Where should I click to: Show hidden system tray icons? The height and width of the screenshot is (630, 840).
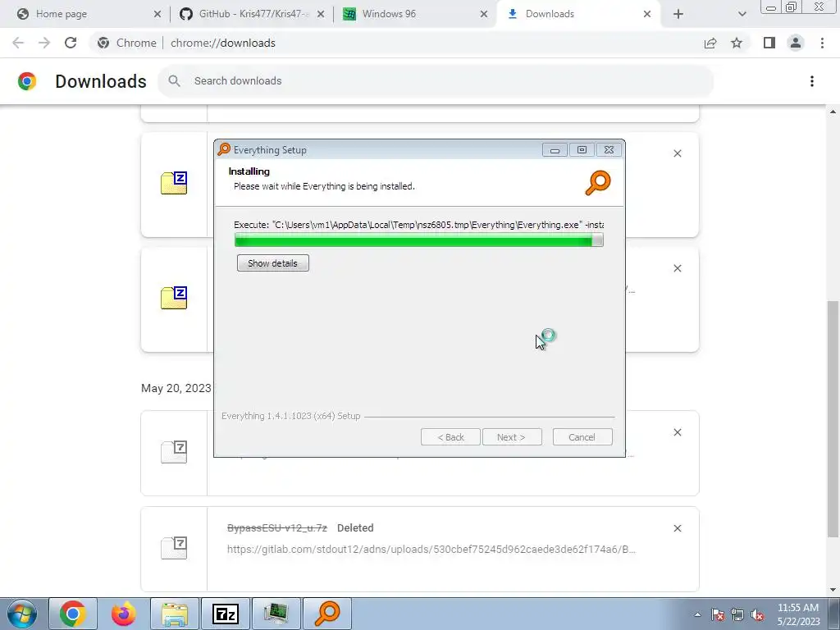697,614
